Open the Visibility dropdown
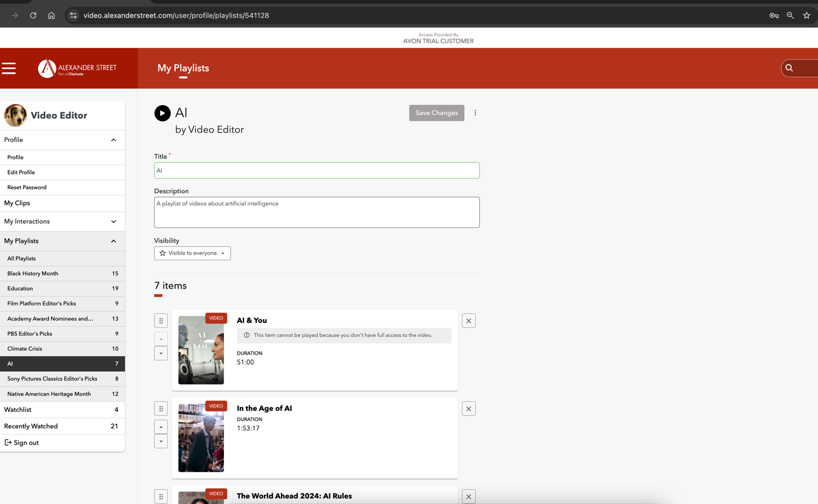The height and width of the screenshot is (504, 818). pyautogui.click(x=192, y=253)
